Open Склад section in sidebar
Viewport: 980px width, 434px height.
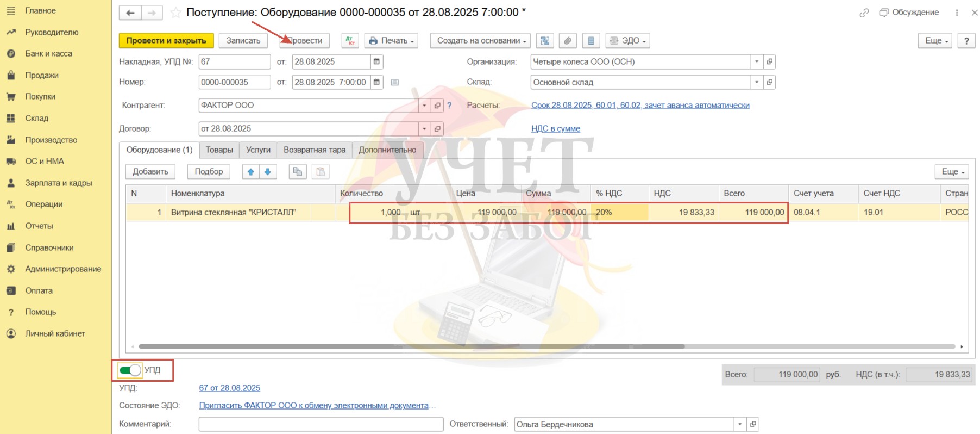pyautogui.click(x=37, y=118)
